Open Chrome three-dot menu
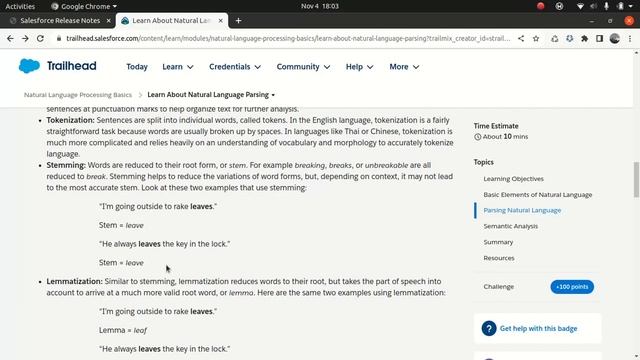 pos(630,38)
